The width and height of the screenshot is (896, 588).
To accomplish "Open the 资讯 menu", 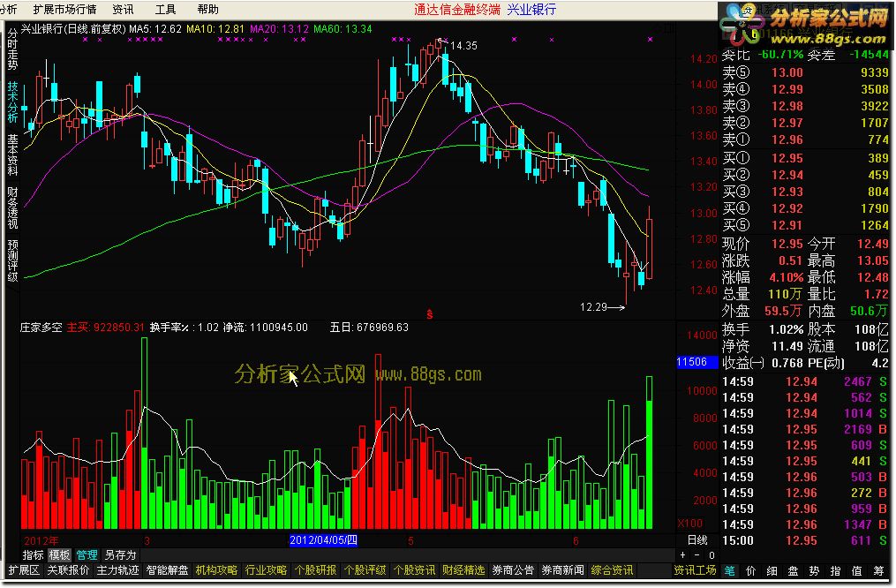I will 123,9.
